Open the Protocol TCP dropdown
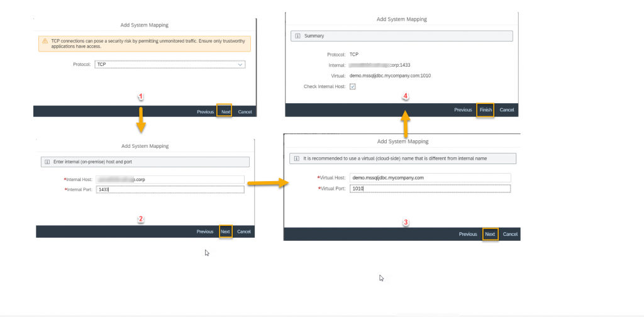 (x=170, y=64)
